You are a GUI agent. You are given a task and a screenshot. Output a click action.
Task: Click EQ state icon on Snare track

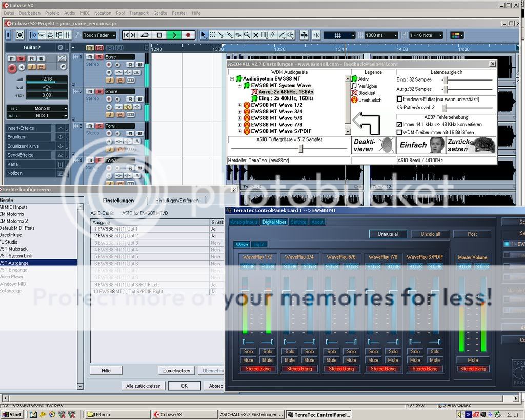coord(128,107)
